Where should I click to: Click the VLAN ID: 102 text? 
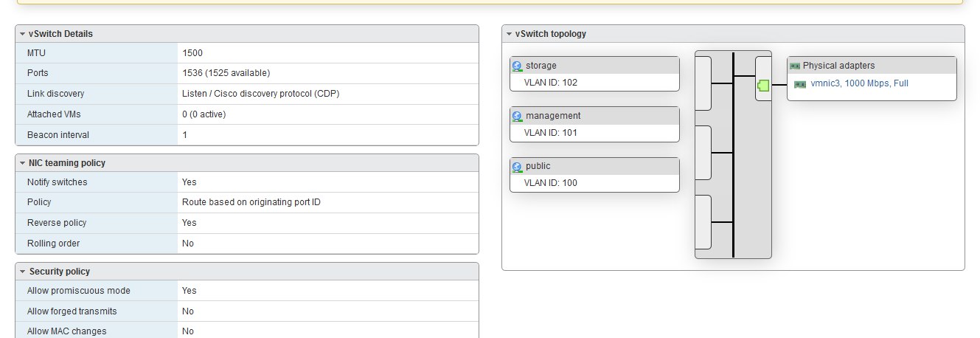550,83
